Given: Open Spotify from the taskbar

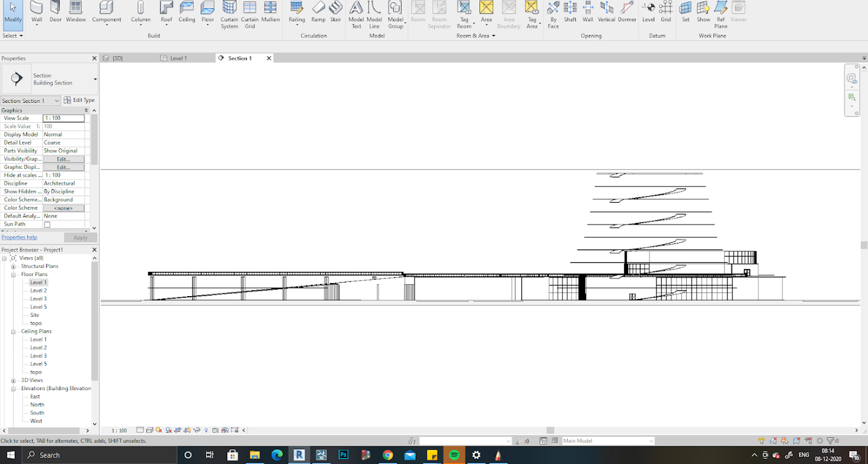Looking at the screenshot, I should (454, 455).
